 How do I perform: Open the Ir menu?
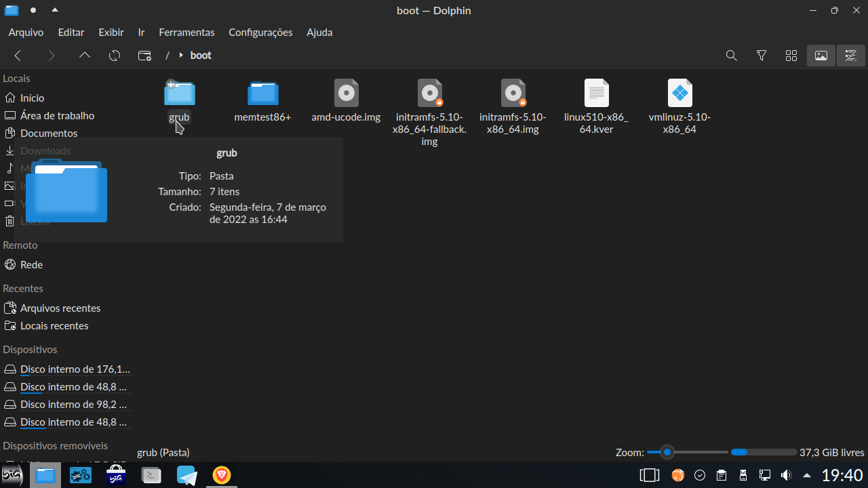[x=141, y=32]
